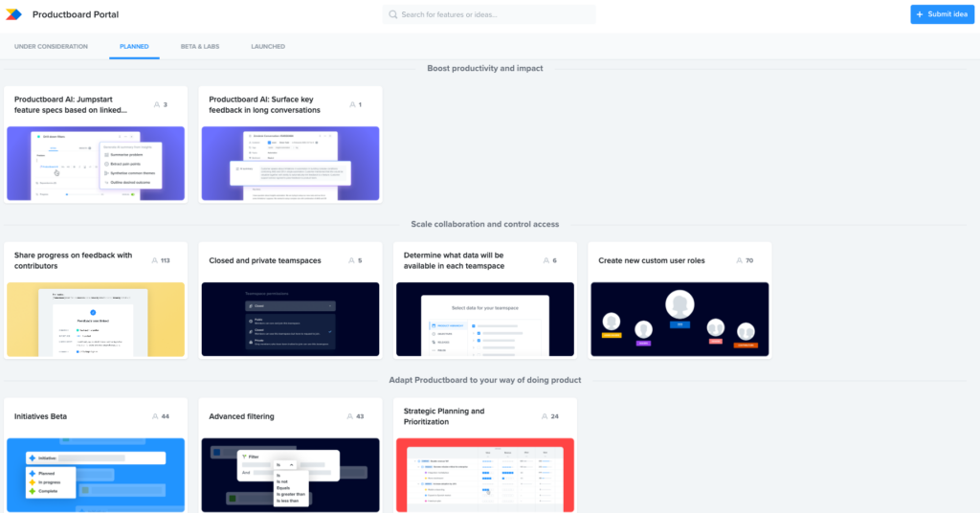Image resolution: width=980 pixels, height=513 pixels.
Task: Click the search magnifier icon
Action: [x=393, y=14]
